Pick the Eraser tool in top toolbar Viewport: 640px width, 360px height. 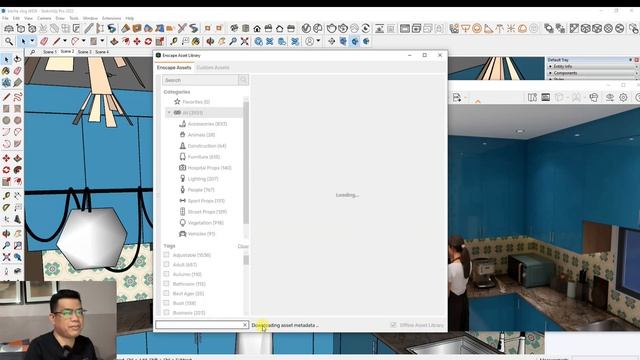(x=44, y=41)
